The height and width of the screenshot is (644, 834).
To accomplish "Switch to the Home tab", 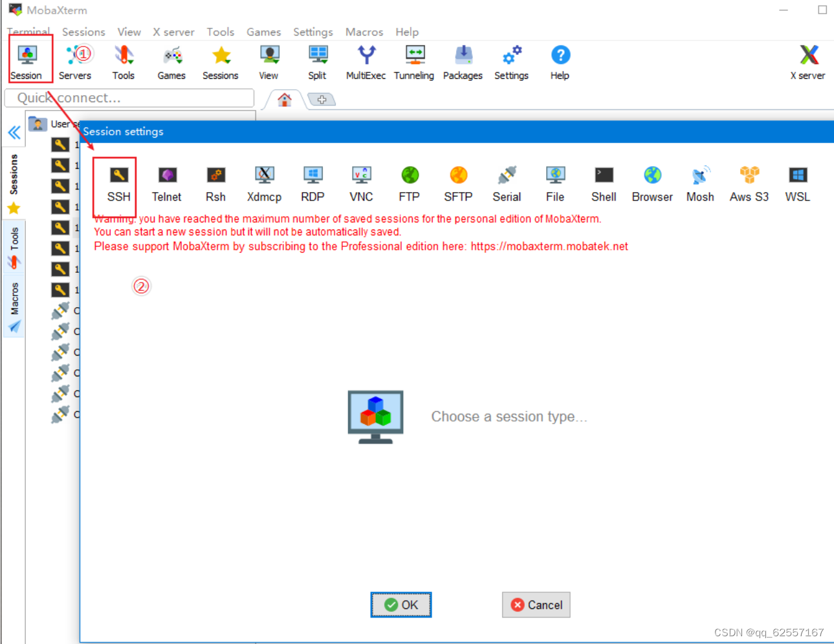I will [285, 100].
